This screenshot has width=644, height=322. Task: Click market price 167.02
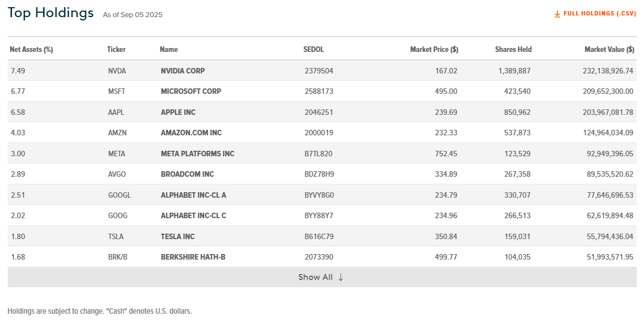[446, 71]
